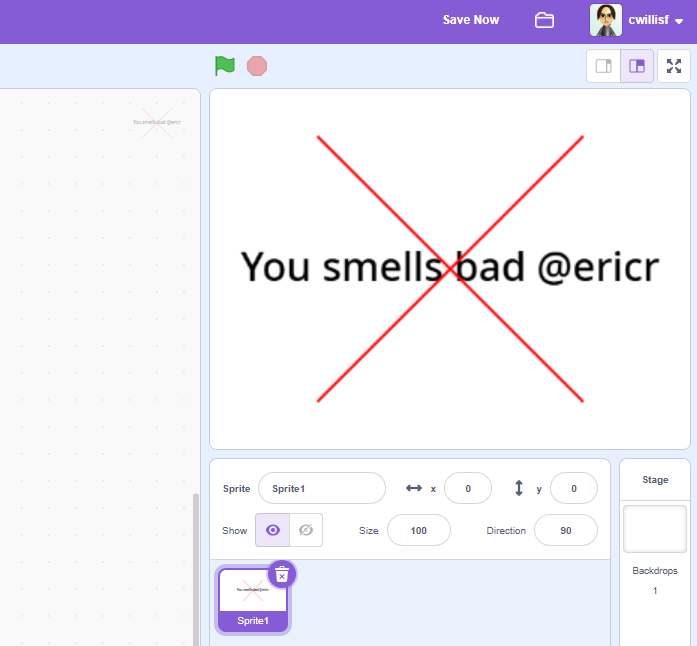The image size is (697, 646).
Task: Click the user profile avatar picture
Action: pos(605,20)
